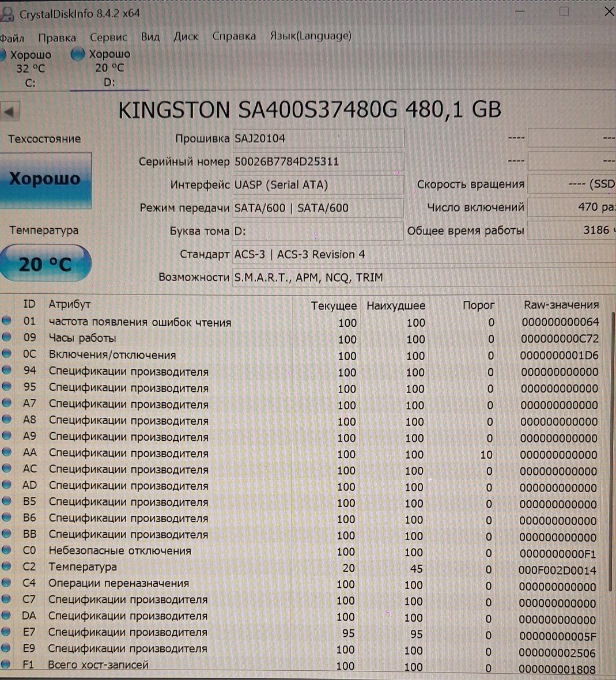Click the firmware field SAJ20104
The image size is (616, 680).
(x=318, y=139)
